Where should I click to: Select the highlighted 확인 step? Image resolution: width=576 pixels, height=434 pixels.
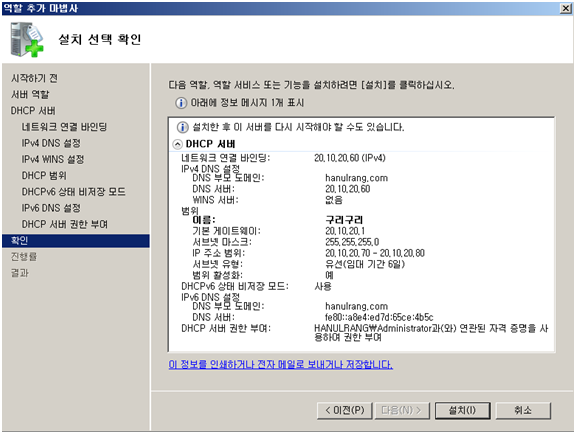click(76, 241)
